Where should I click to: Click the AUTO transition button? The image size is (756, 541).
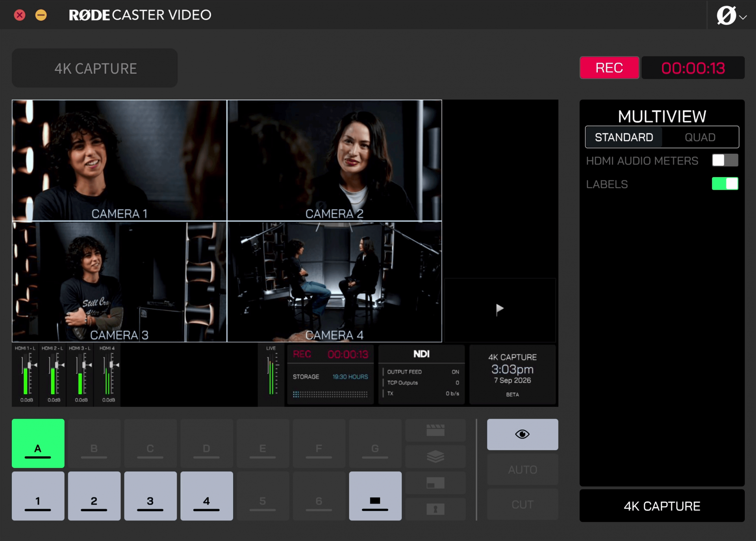(523, 469)
